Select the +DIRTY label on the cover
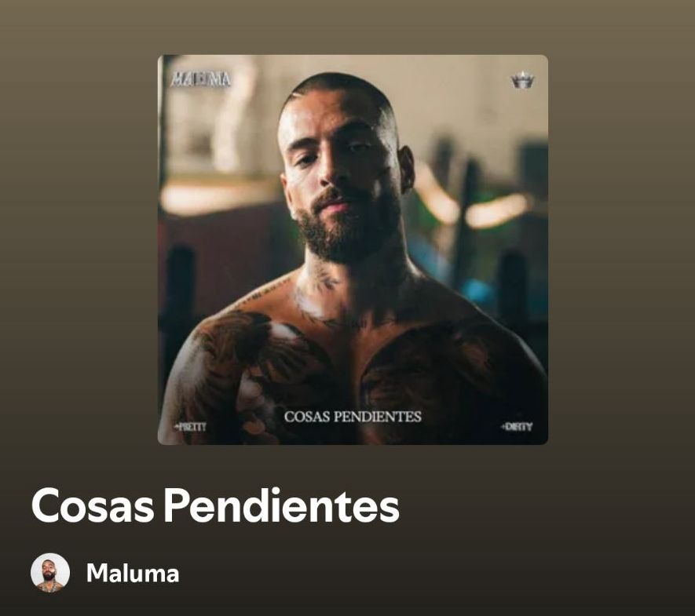The height and width of the screenshot is (616, 695). click(517, 426)
